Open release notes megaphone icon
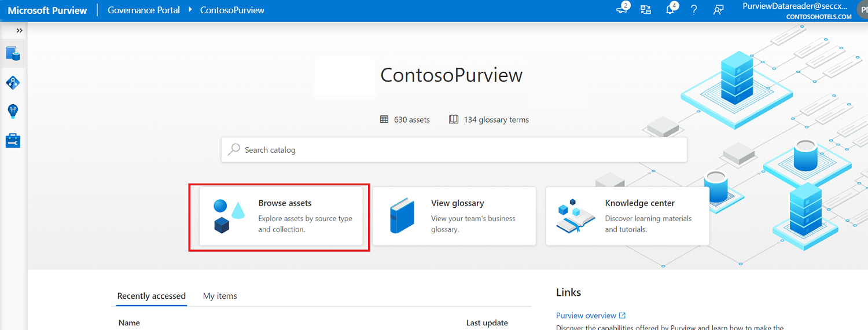Image resolution: width=868 pixels, height=330 pixels. click(x=622, y=10)
